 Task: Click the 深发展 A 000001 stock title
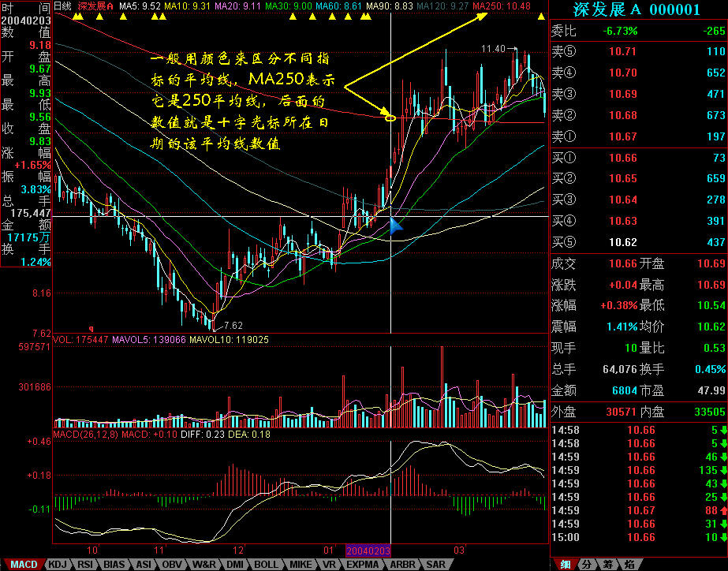[637, 10]
